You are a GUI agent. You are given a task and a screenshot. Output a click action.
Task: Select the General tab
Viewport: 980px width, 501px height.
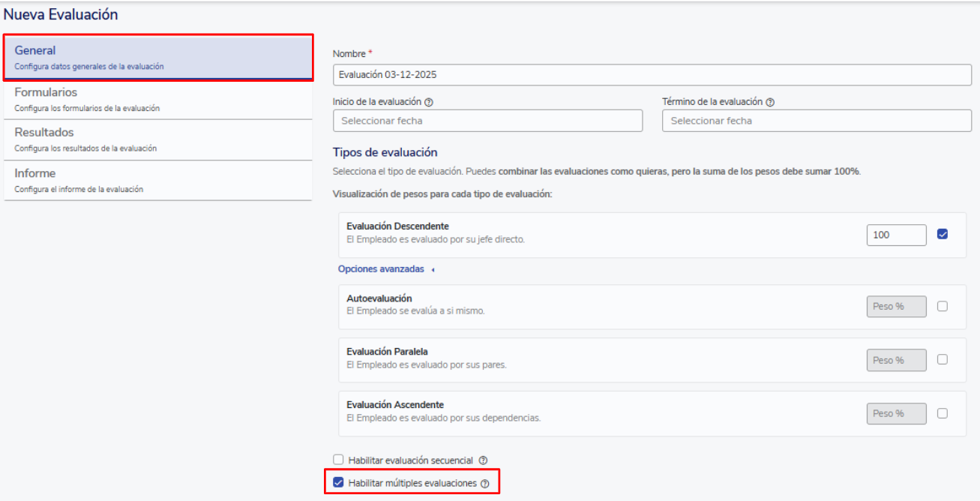pyautogui.click(x=157, y=57)
